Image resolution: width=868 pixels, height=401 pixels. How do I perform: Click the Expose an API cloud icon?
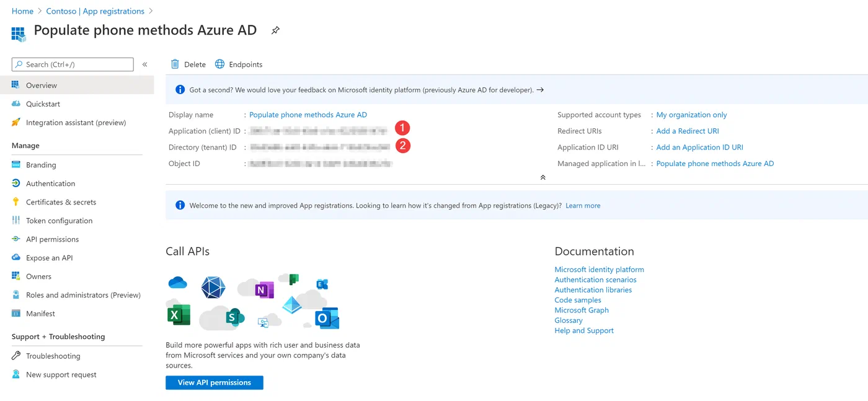(x=15, y=258)
